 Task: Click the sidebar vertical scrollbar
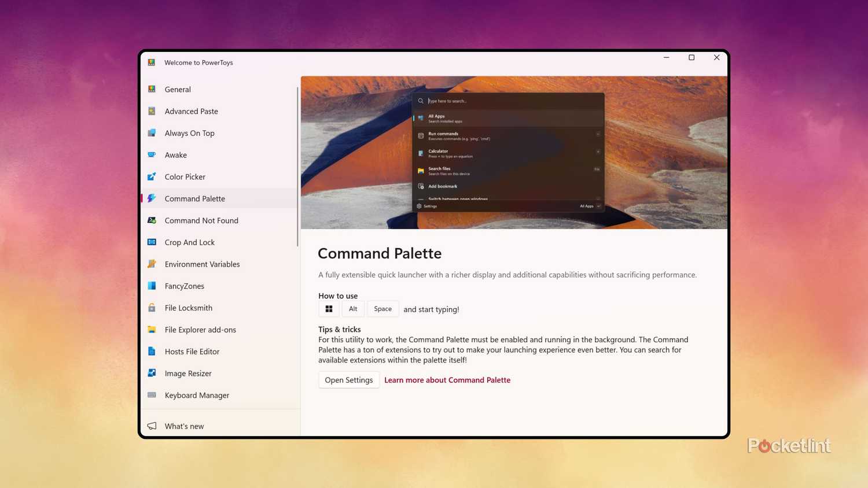pyautogui.click(x=298, y=167)
